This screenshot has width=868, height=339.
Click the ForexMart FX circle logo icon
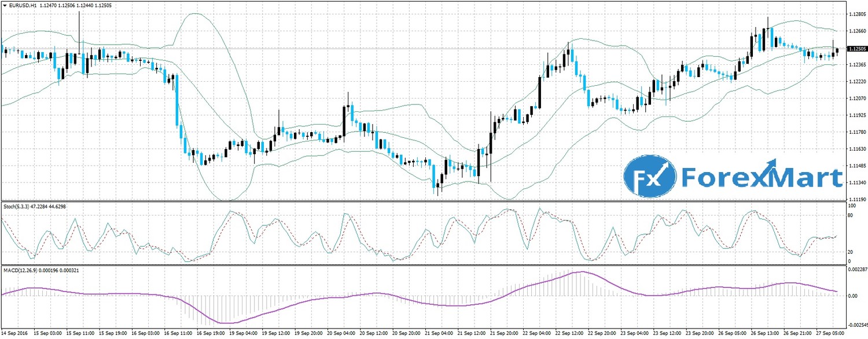point(650,176)
